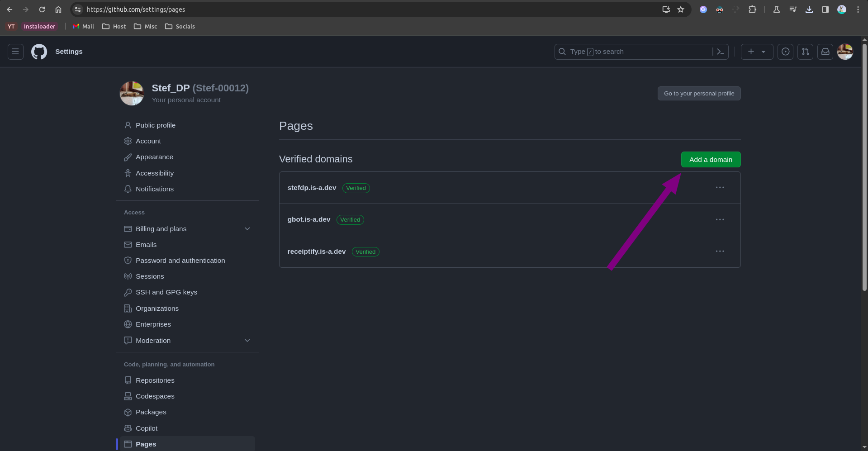
Task: Open Password and authentication settings
Action: 180,261
